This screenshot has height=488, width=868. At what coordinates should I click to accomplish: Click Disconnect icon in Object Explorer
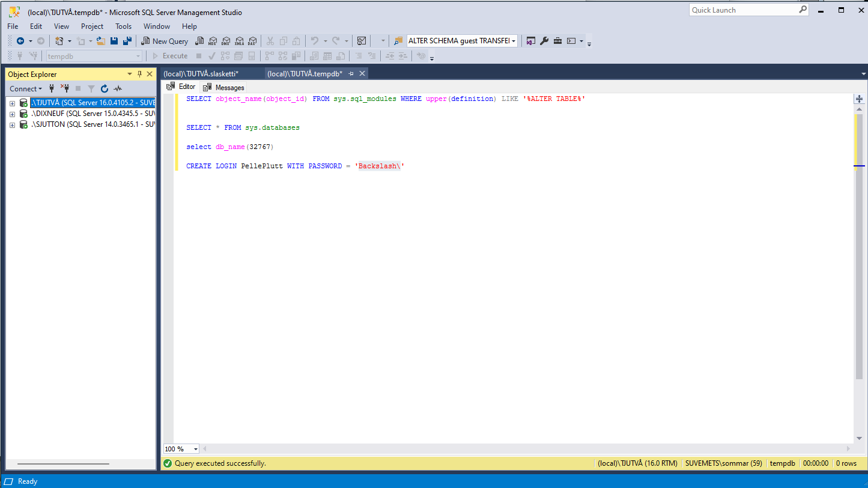[65, 88]
